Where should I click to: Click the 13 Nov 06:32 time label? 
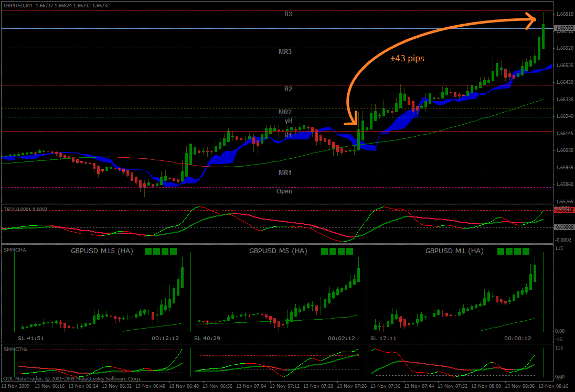click(x=116, y=386)
